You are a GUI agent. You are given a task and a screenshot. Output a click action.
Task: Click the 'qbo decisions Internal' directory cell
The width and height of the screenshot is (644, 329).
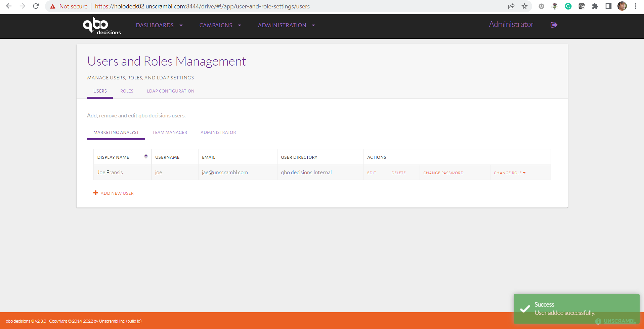click(x=320, y=173)
